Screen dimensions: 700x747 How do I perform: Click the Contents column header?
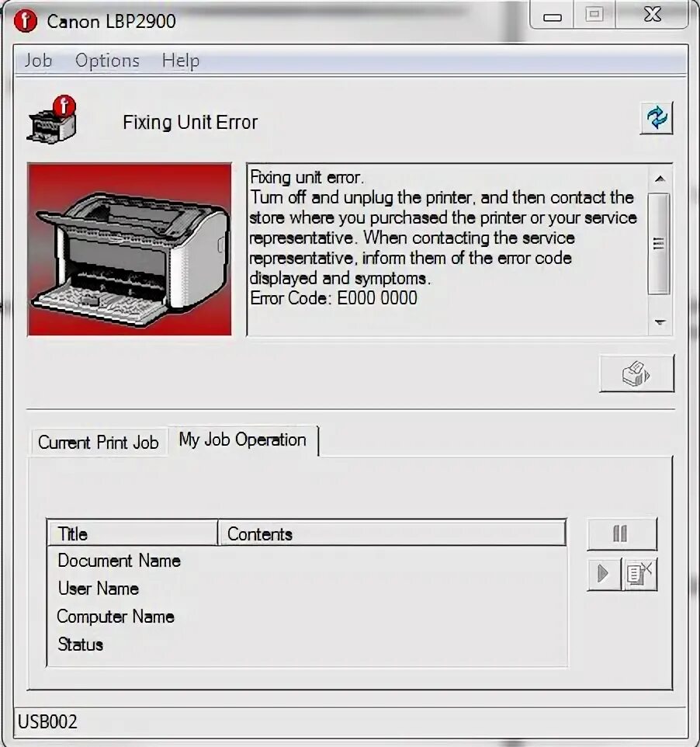click(392, 533)
